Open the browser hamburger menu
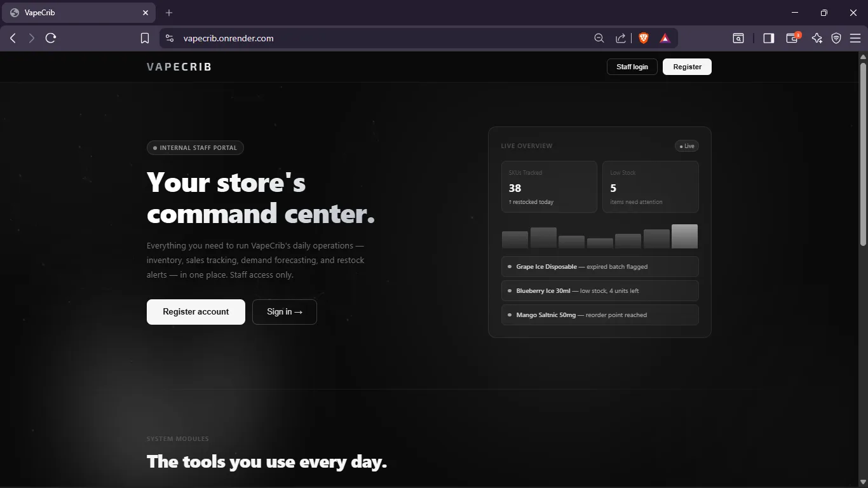This screenshot has width=868, height=488. click(x=855, y=38)
